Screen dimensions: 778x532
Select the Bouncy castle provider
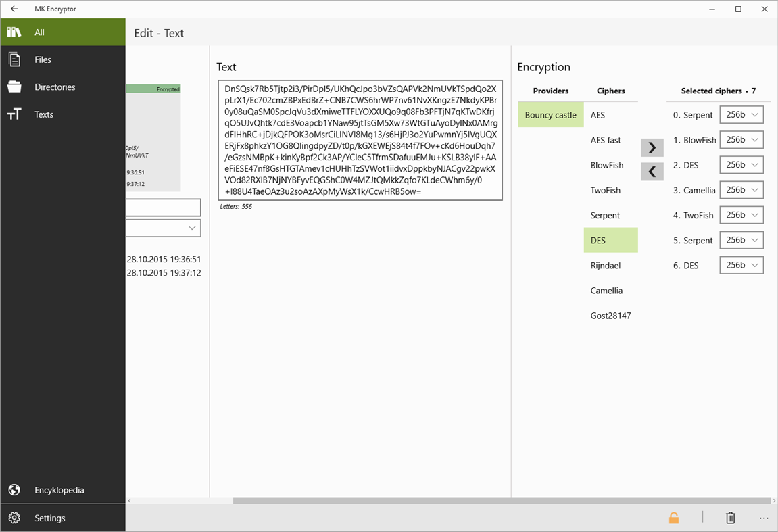[550, 115]
